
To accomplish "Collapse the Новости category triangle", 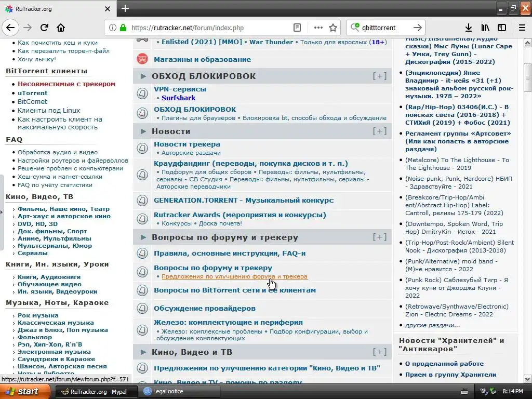I will click(x=143, y=131).
